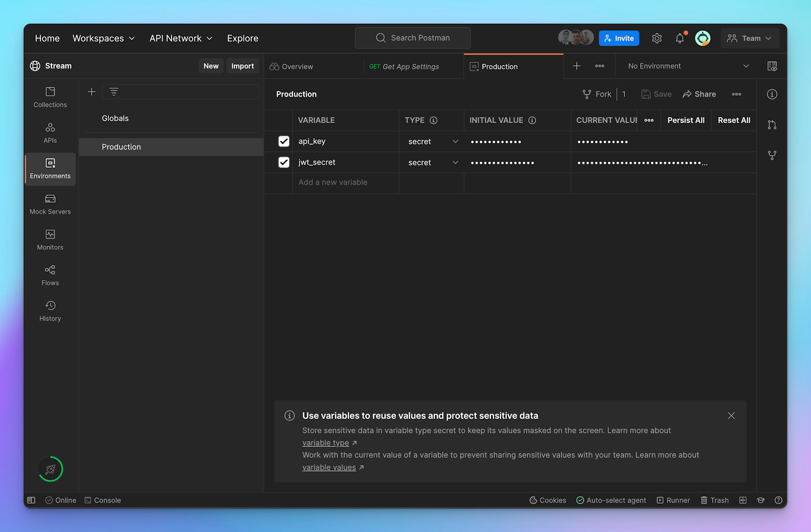The image size is (811, 532).
Task: Click the Persist All button
Action: [685, 120]
